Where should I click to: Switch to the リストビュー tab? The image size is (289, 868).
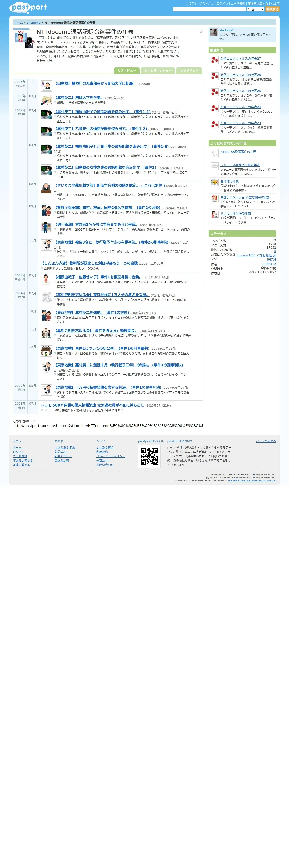click(126, 71)
